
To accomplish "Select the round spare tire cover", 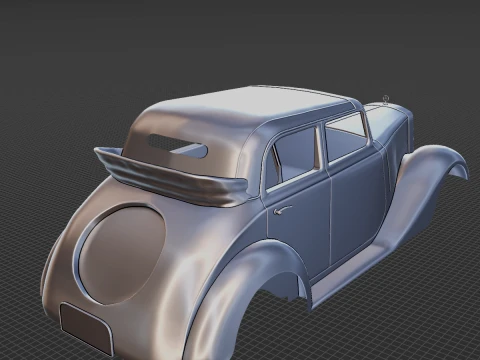I will pyautogui.click(x=120, y=253).
